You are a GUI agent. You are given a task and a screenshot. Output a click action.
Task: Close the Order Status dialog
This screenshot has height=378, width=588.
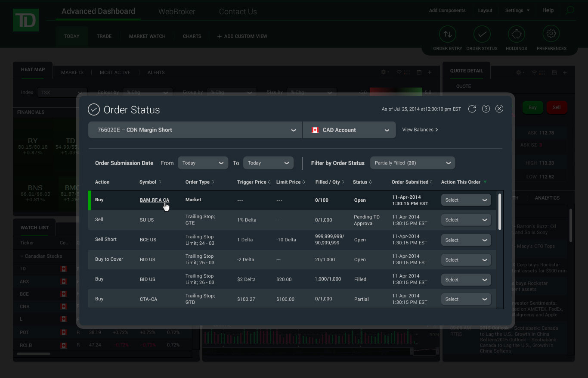(499, 109)
